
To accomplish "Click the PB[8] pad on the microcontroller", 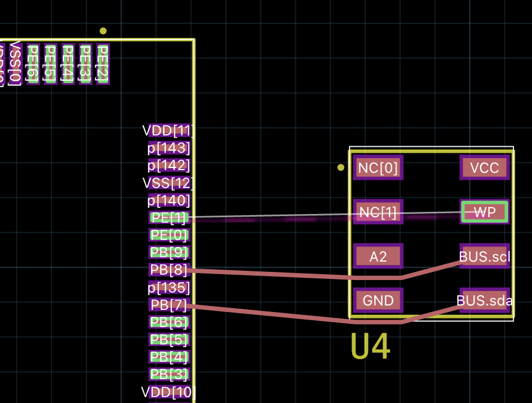I will 170,270.
